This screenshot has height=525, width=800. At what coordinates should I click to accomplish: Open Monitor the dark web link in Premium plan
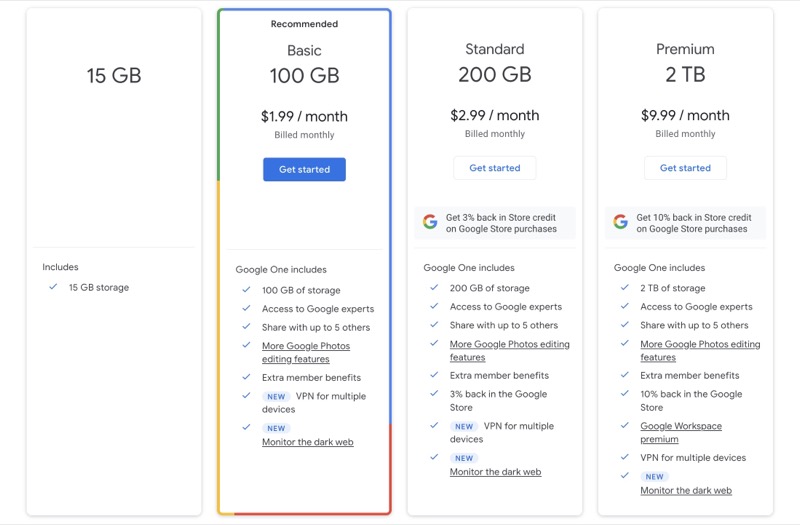point(686,490)
